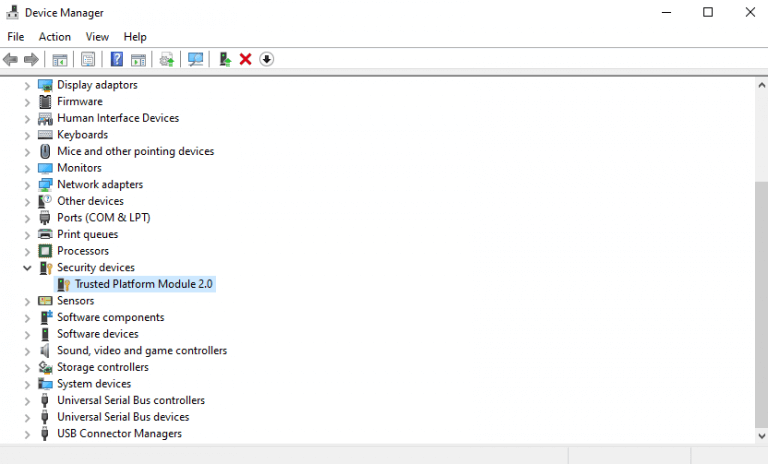Click Update device driver toolbar icon
Image resolution: width=768 pixels, height=464 pixels.
pyautogui.click(x=167, y=60)
